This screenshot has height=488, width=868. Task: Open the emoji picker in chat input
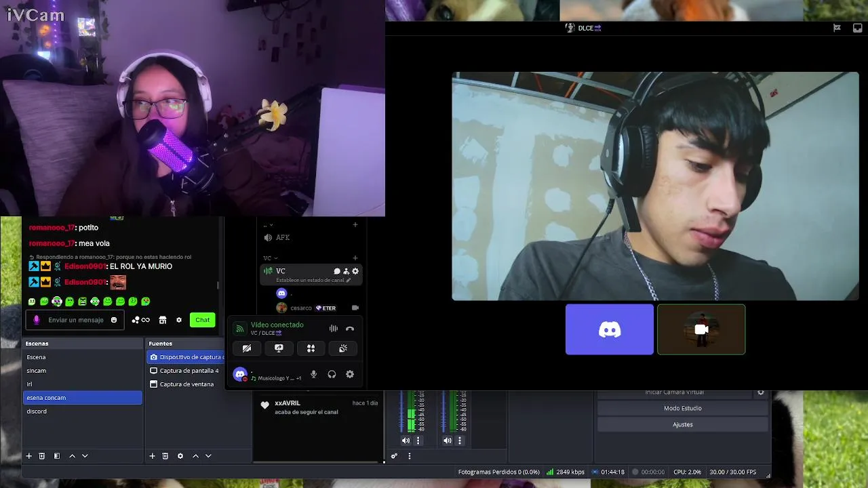[114, 320]
